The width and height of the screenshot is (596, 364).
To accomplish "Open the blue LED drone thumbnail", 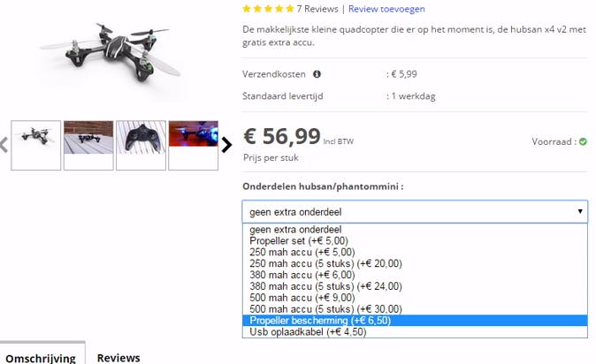I will [x=194, y=145].
